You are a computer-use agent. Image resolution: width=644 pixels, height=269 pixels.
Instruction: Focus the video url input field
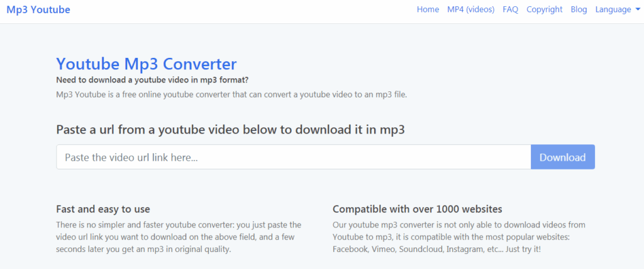click(x=293, y=157)
